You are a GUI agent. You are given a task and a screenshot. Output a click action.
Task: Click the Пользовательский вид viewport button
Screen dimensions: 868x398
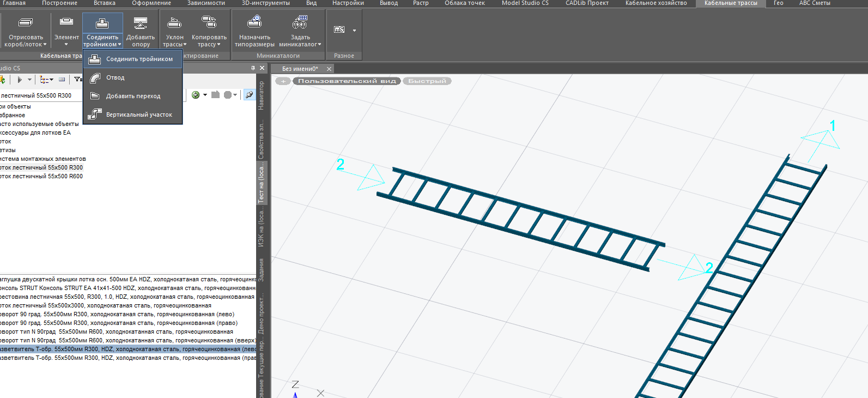click(347, 81)
